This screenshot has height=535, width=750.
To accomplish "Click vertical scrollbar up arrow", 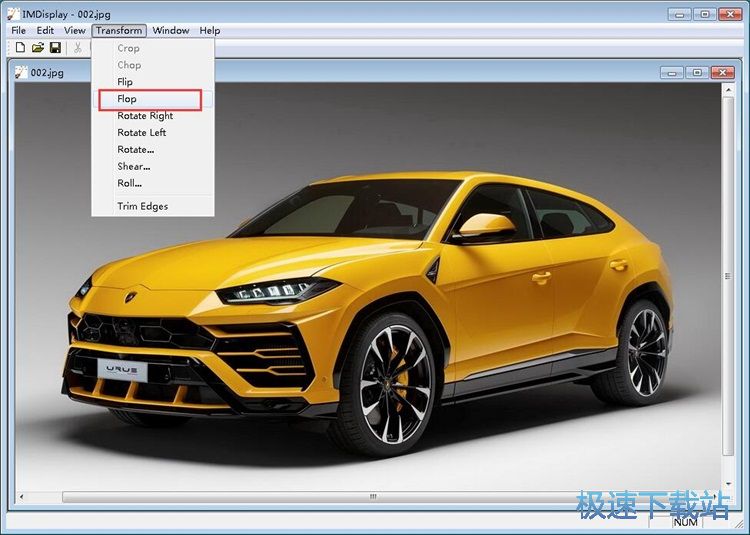I will coord(728,89).
